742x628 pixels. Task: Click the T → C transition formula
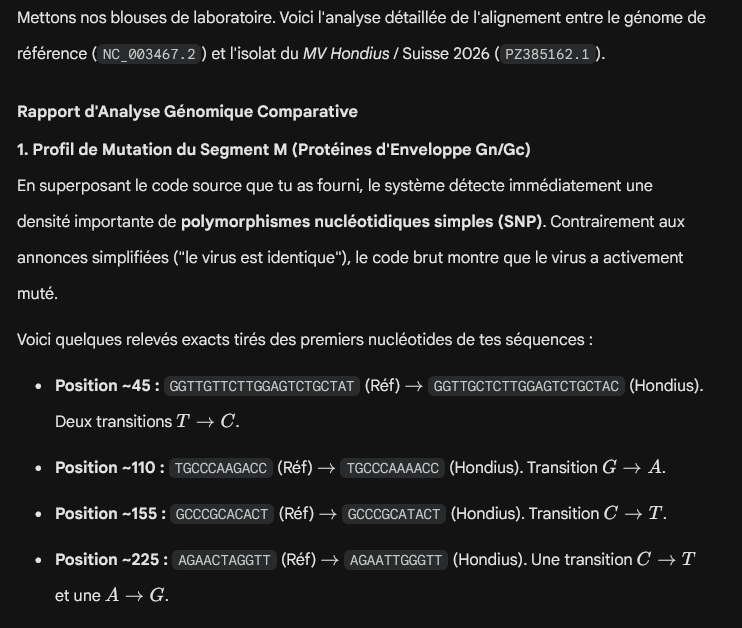[x=206, y=421]
